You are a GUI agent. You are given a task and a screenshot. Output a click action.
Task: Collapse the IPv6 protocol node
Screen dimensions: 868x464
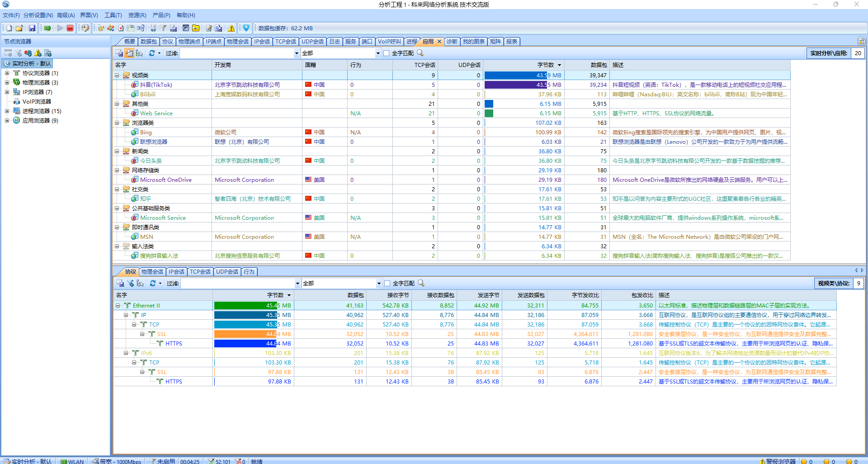[126, 353]
